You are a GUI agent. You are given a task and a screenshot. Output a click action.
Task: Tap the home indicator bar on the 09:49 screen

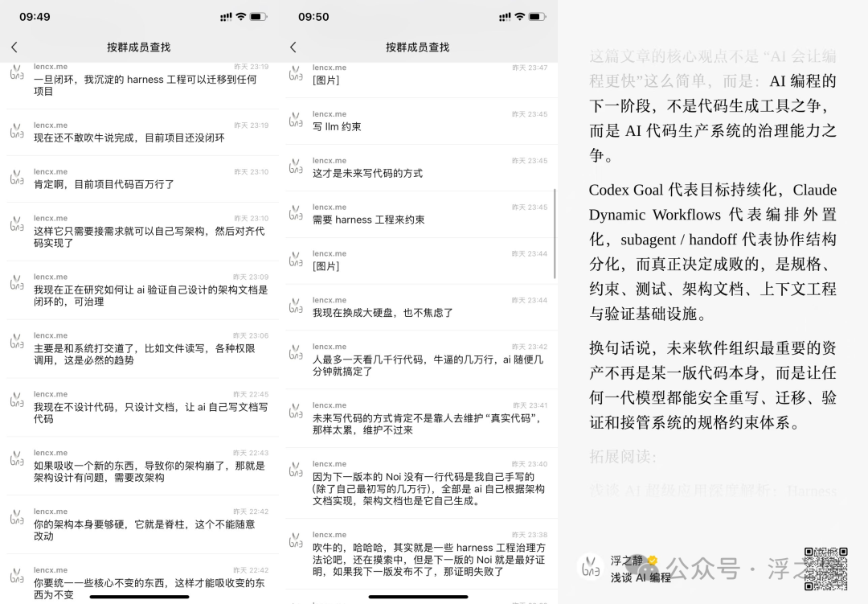[x=140, y=597]
